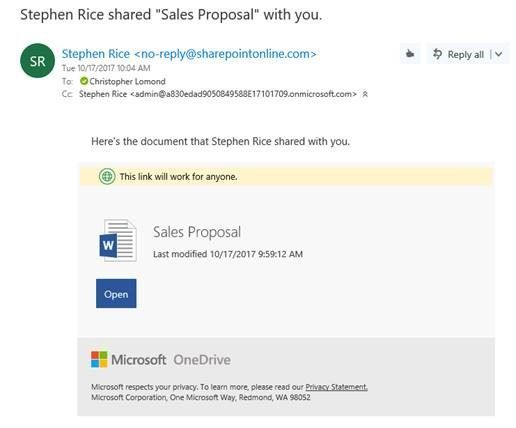
Task: Click the "This link will work for anyone" banner text
Action: pyautogui.click(x=179, y=177)
